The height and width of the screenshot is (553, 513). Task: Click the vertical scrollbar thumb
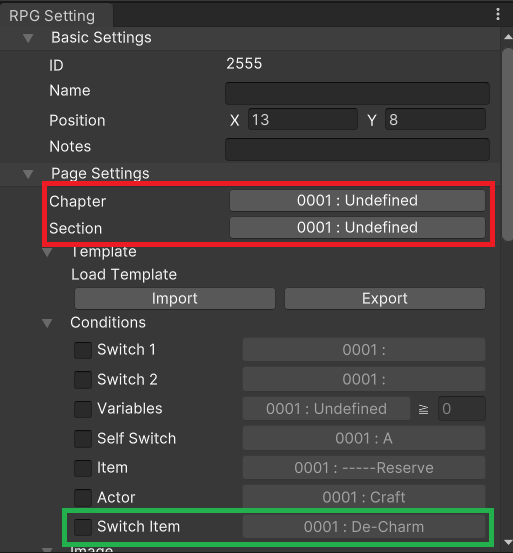508,145
